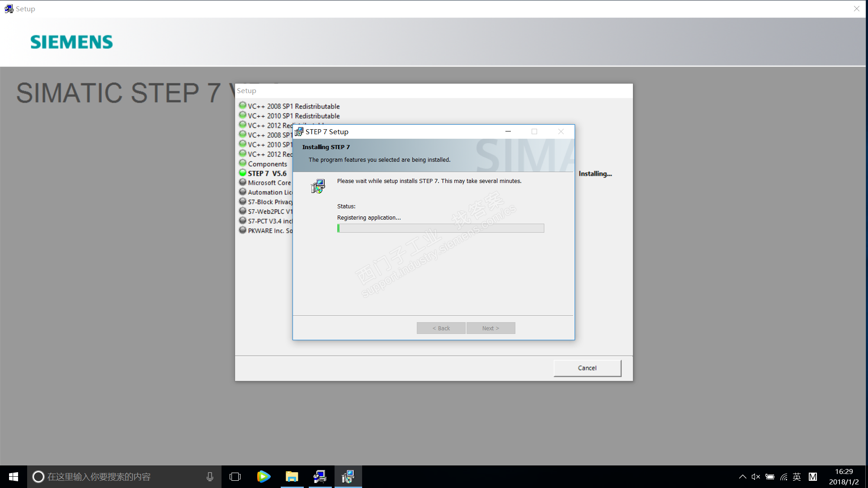868x488 pixels.
Task: Click the Cortana microphone icon
Action: 210,477
